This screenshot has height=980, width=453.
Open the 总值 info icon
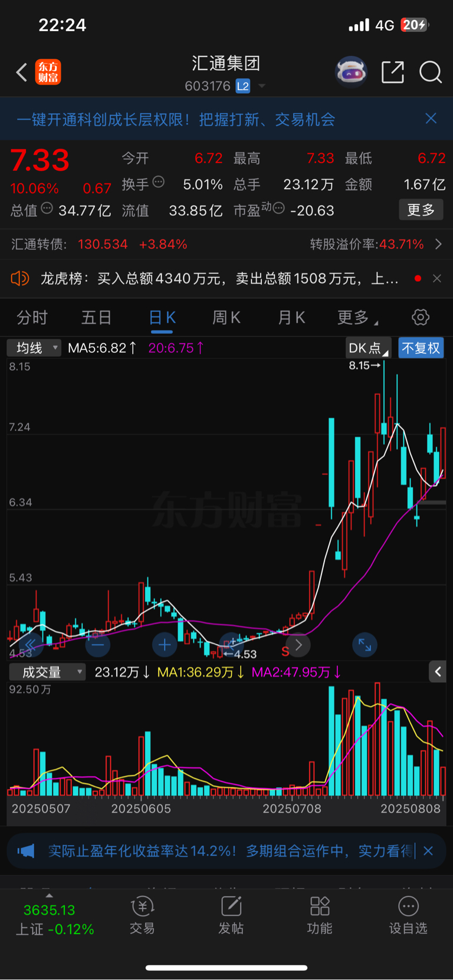(47, 208)
